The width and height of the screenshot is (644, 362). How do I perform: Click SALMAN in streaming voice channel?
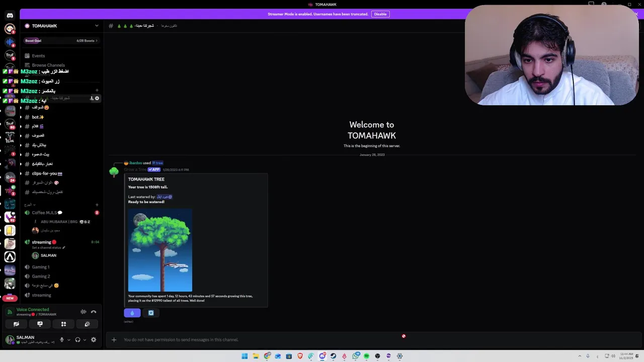pyautogui.click(x=48, y=255)
